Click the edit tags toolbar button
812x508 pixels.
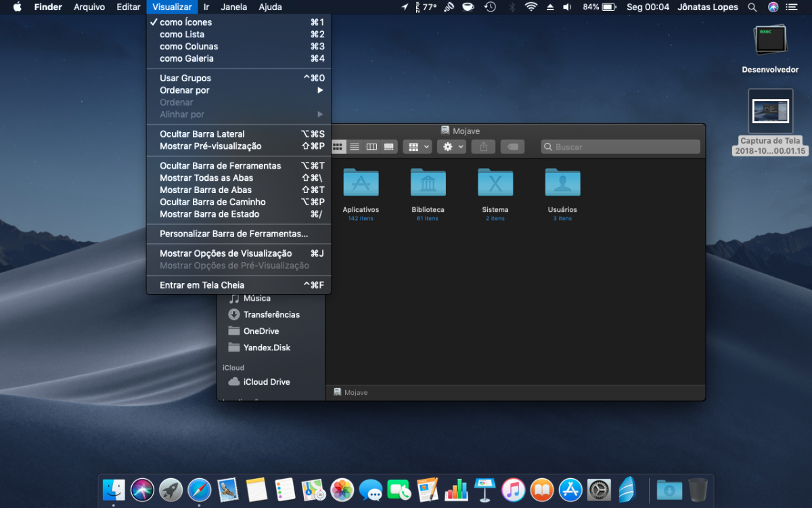[513, 147]
